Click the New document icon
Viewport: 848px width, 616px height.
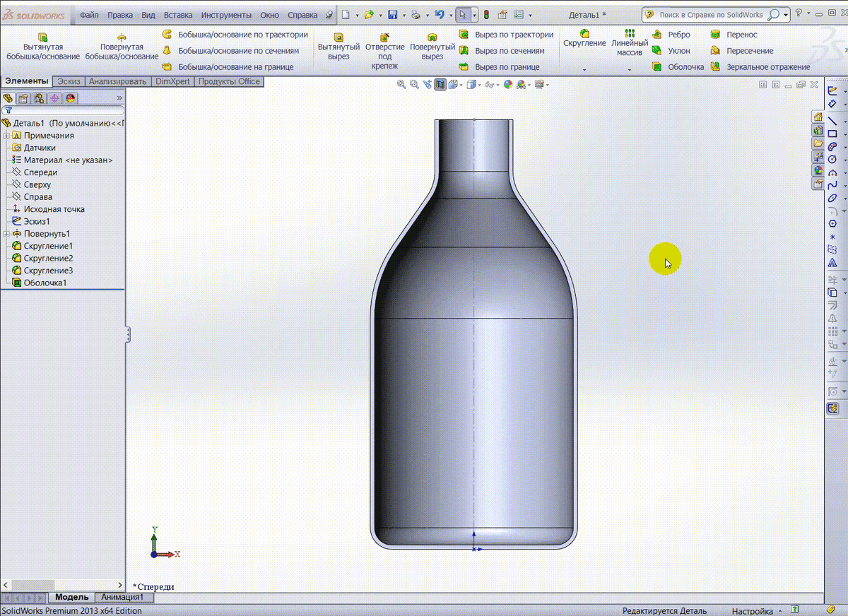(345, 14)
